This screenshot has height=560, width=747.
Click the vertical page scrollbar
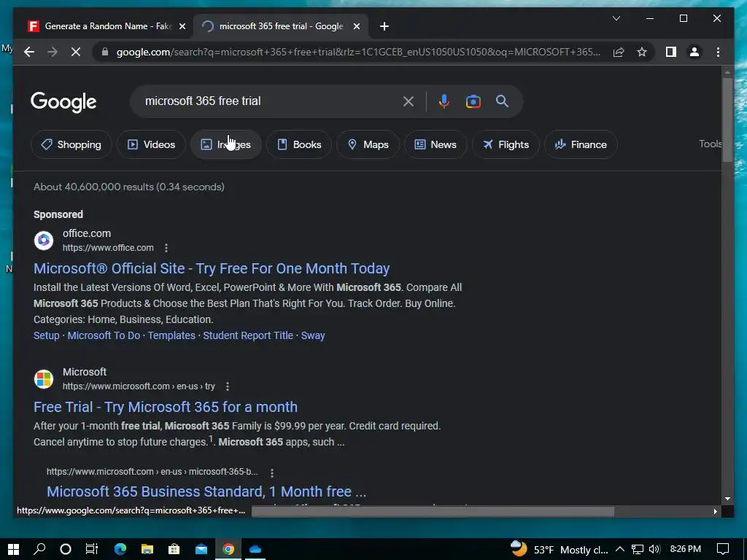click(727, 119)
